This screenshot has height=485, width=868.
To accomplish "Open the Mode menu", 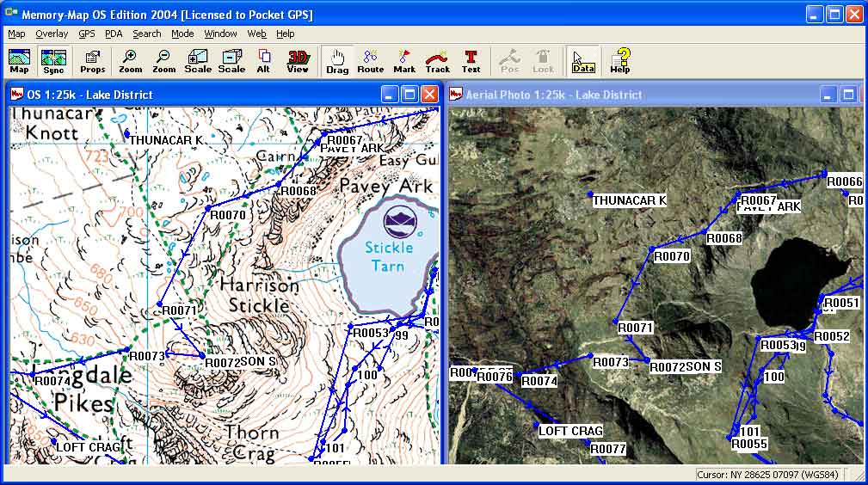I will 182,34.
